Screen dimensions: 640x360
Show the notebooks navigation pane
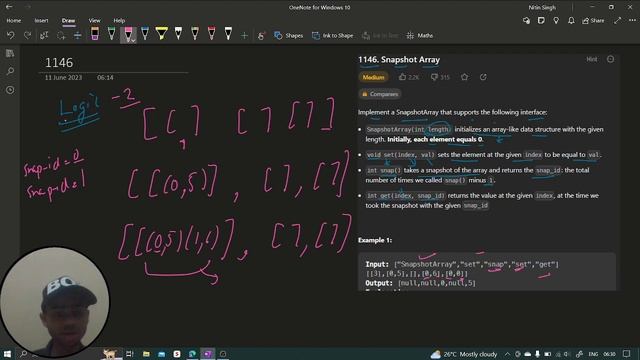[10, 53]
